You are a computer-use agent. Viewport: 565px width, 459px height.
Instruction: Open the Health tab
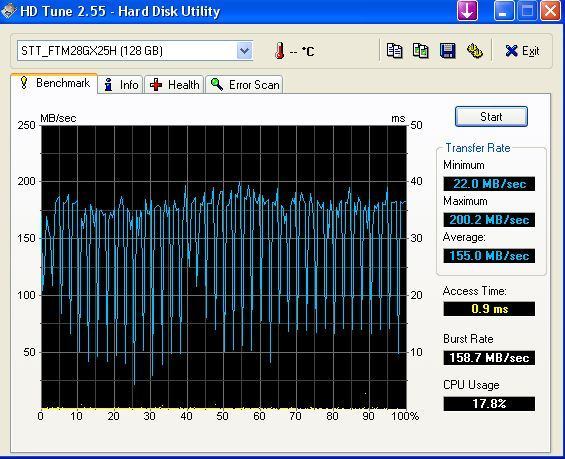pos(174,85)
